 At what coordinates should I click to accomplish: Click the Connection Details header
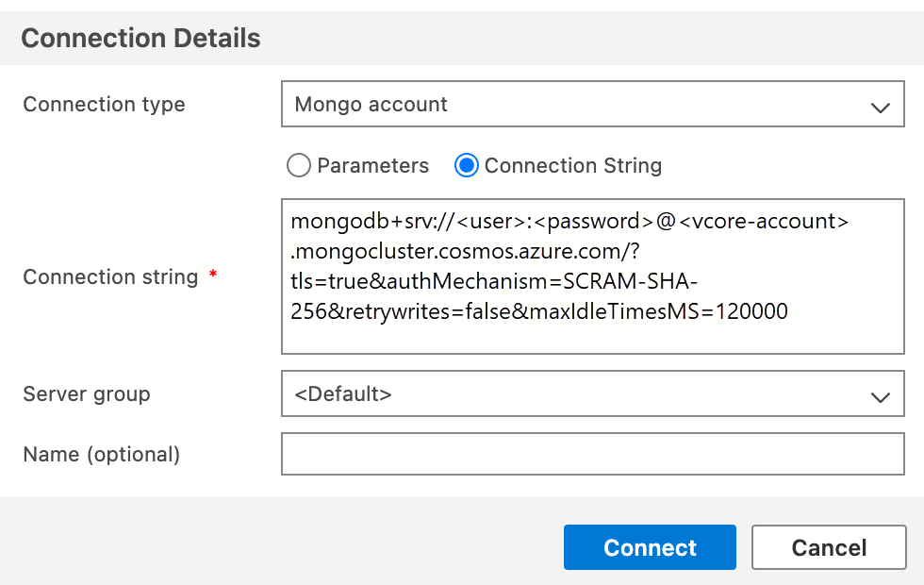(140, 39)
